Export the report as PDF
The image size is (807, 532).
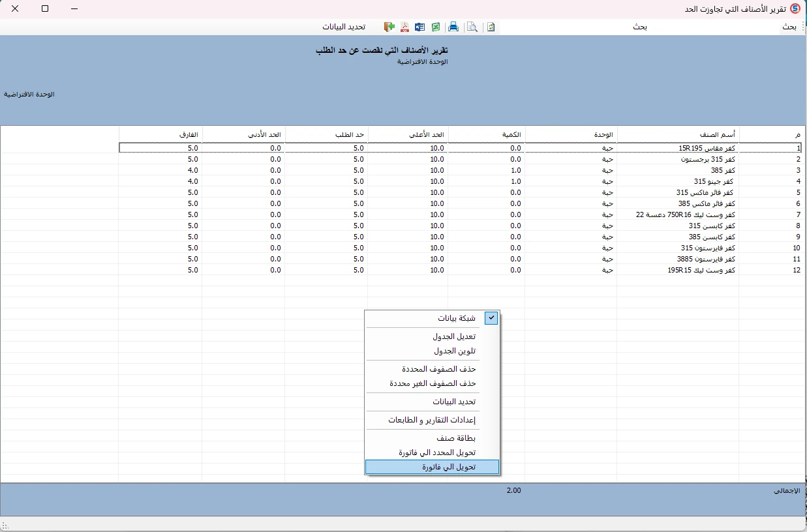coord(404,27)
